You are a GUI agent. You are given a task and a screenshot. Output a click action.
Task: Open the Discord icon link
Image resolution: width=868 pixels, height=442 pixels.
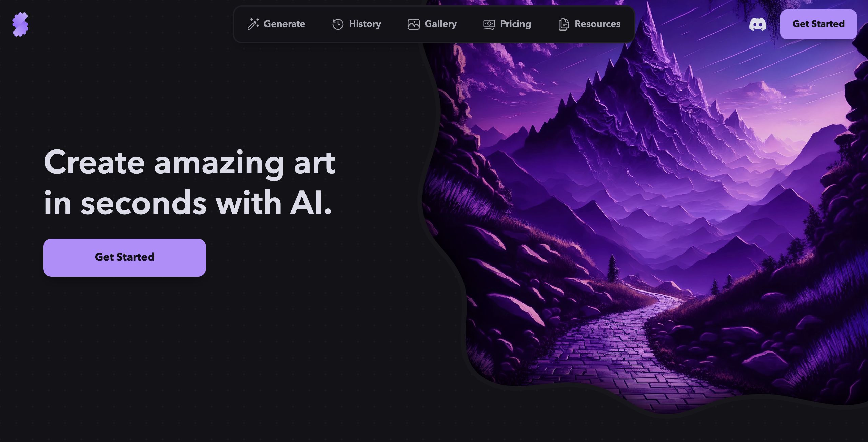point(757,24)
